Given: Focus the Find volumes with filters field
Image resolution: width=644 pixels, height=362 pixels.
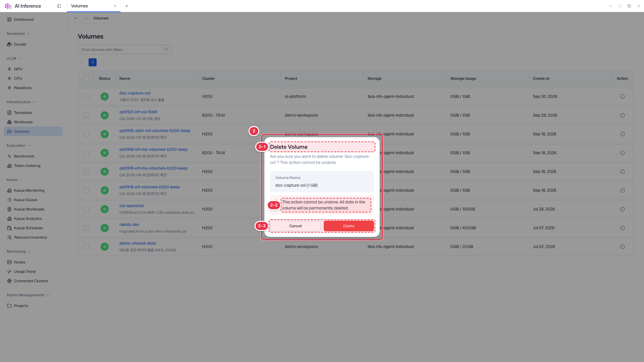Looking at the screenshot, I should point(125,50).
